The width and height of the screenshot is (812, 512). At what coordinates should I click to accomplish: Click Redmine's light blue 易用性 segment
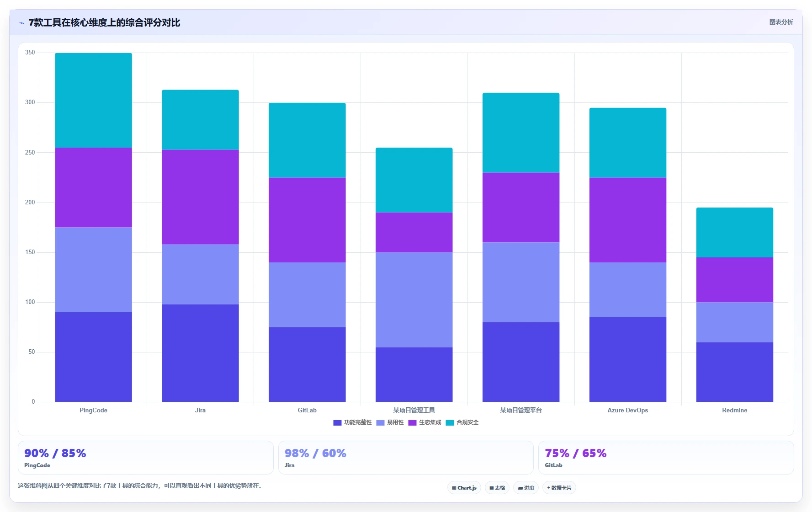(735, 322)
